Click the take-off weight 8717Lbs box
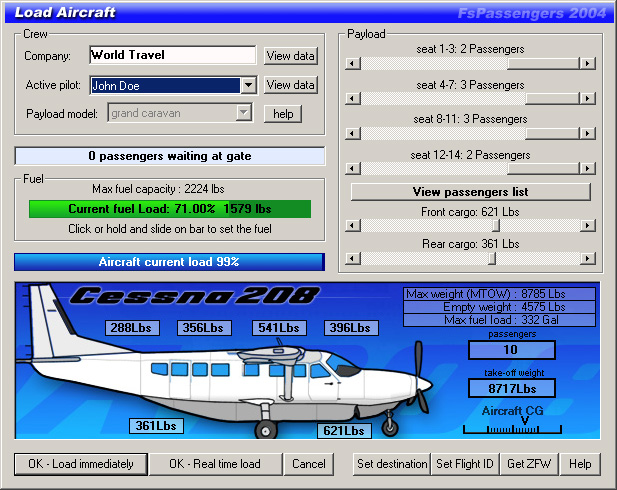The width and height of the screenshot is (617, 490). 512,389
